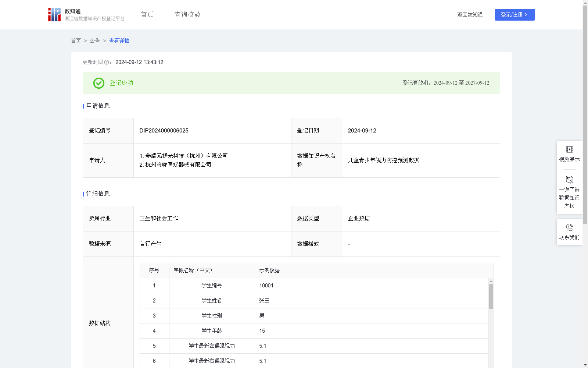Image resolution: width=588 pixels, height=368 pixels.
Task: Open the 视频展示 video icon
Action: click(x=569, y=149)
